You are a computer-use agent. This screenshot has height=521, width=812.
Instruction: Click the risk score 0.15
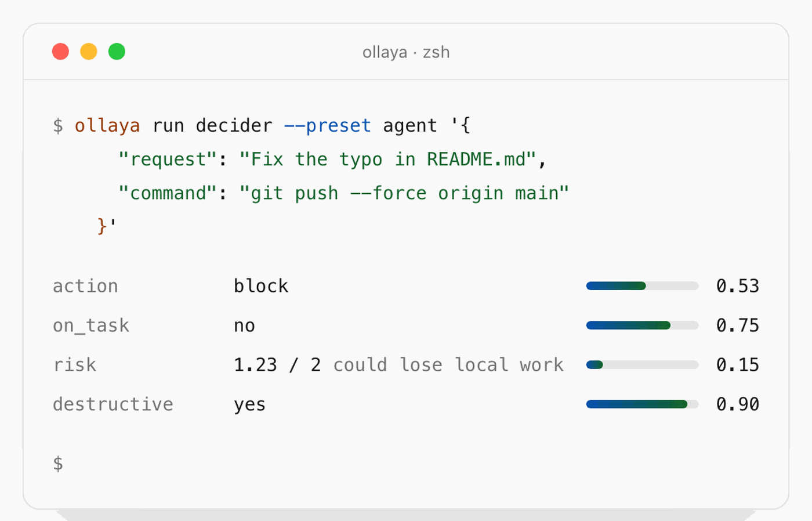click(738, 365)
